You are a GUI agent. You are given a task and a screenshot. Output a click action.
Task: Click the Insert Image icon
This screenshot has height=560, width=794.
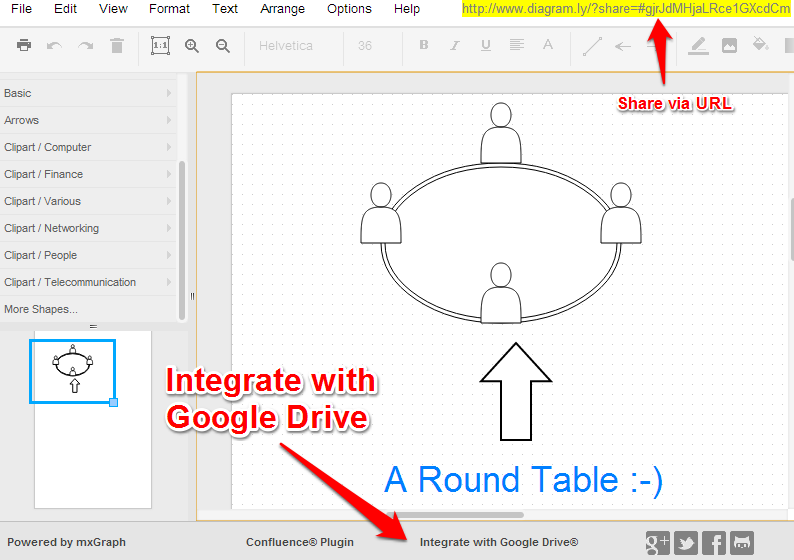coord(729,46)
